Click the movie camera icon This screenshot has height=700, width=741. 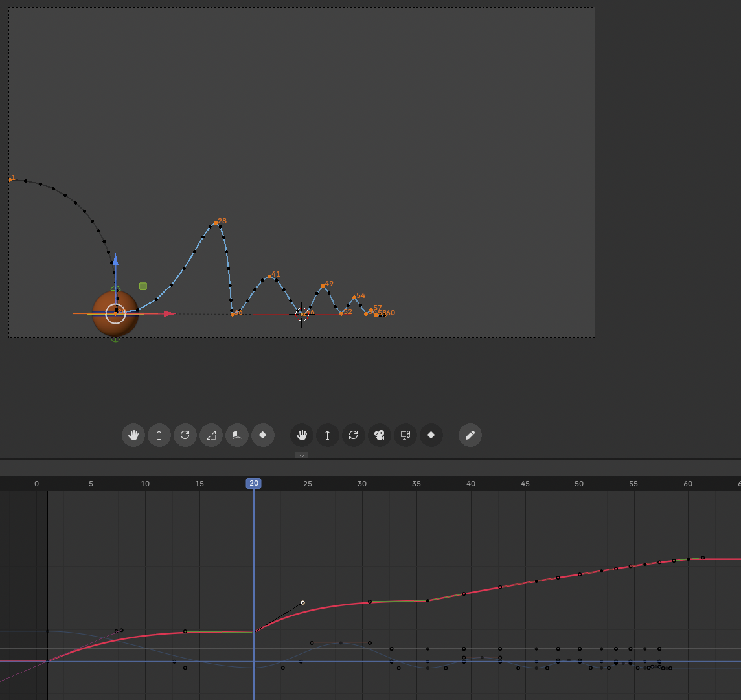380,435
